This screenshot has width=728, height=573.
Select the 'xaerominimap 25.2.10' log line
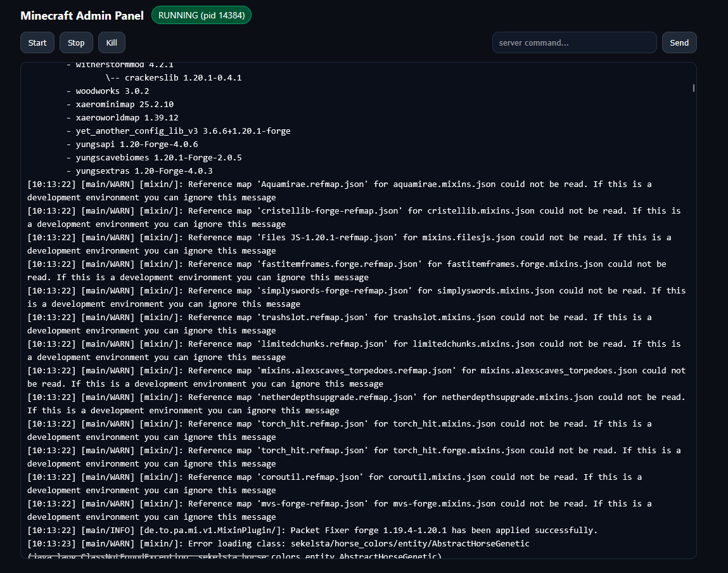point(120,105)
